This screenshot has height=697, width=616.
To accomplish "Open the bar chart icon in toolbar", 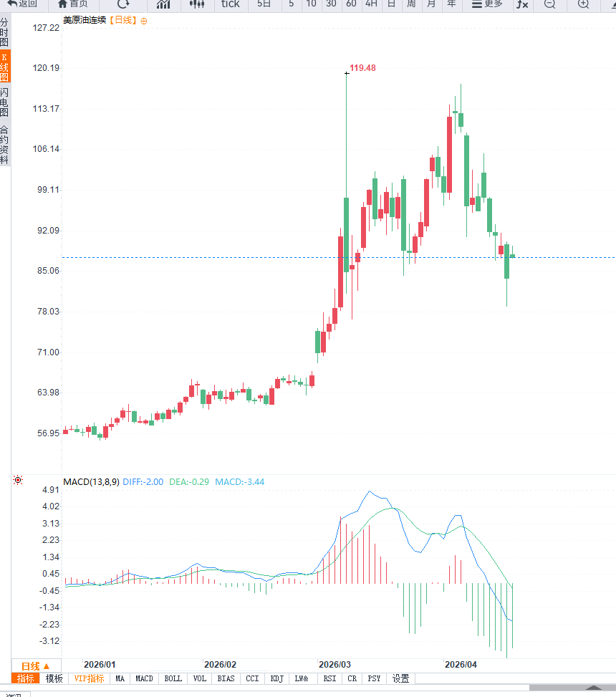I will pos(163,4).
